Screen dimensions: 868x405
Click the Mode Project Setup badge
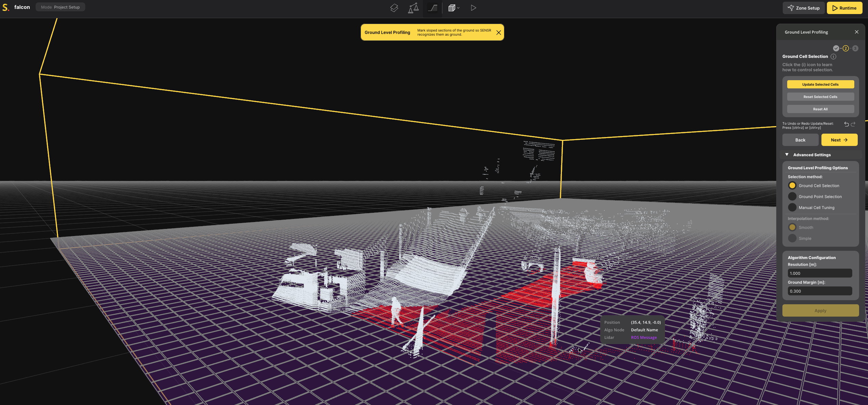[x=60, y=7]
